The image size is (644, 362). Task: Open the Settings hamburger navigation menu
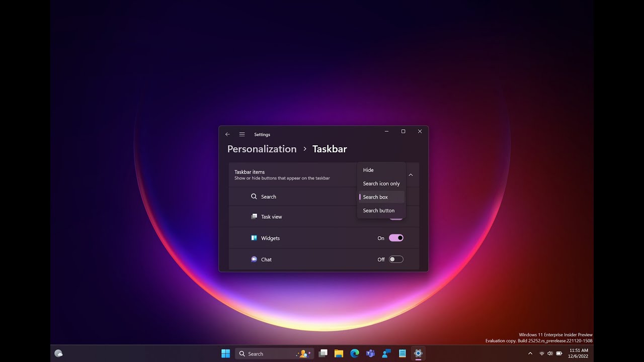coord(242,134)
